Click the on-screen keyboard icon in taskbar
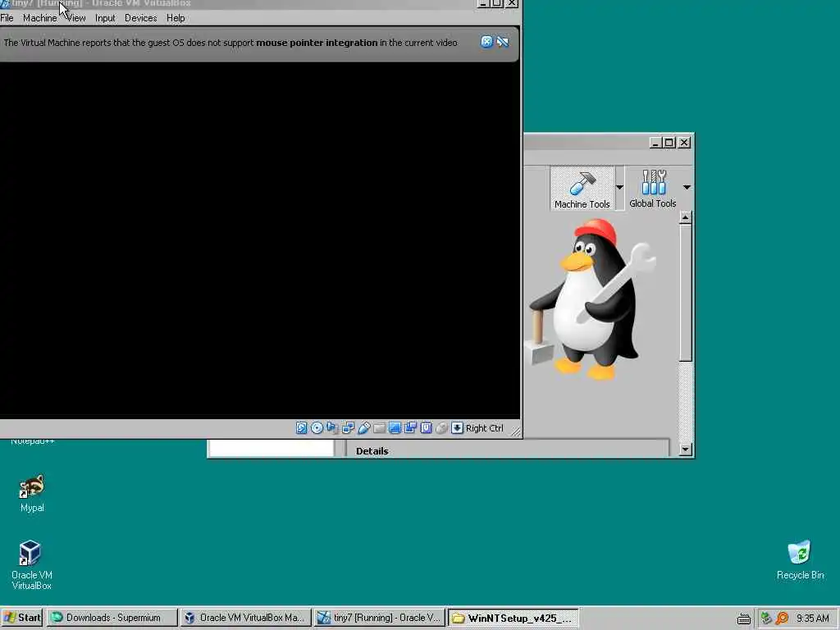Viewport: 840px width, 630px height. pos(743,619)
